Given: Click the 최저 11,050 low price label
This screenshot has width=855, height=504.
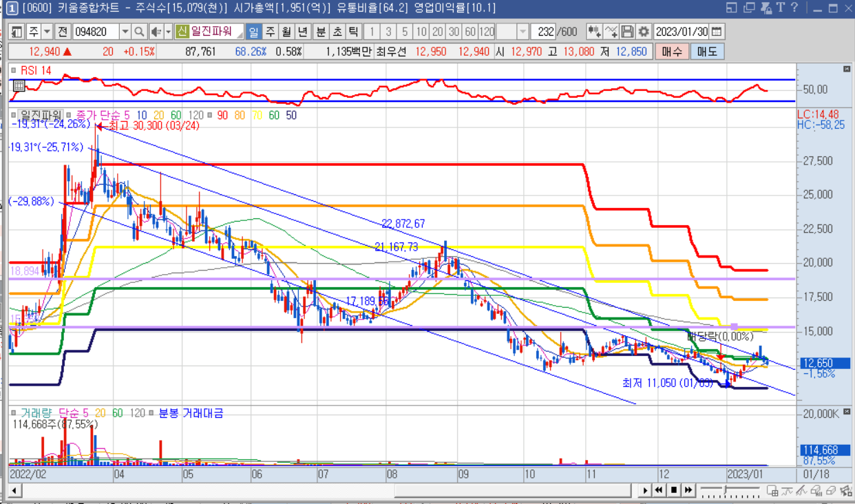Looking at the screenshot, I should point(668,383).
